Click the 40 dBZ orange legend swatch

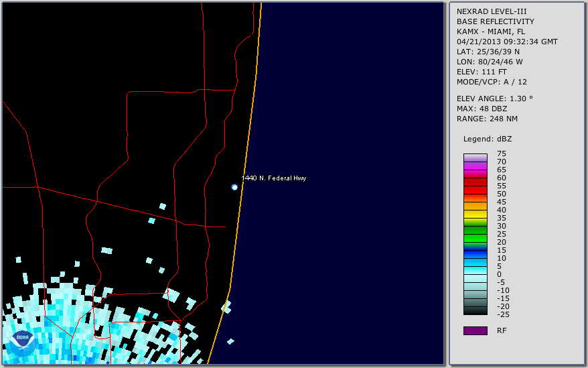point(475,206)
